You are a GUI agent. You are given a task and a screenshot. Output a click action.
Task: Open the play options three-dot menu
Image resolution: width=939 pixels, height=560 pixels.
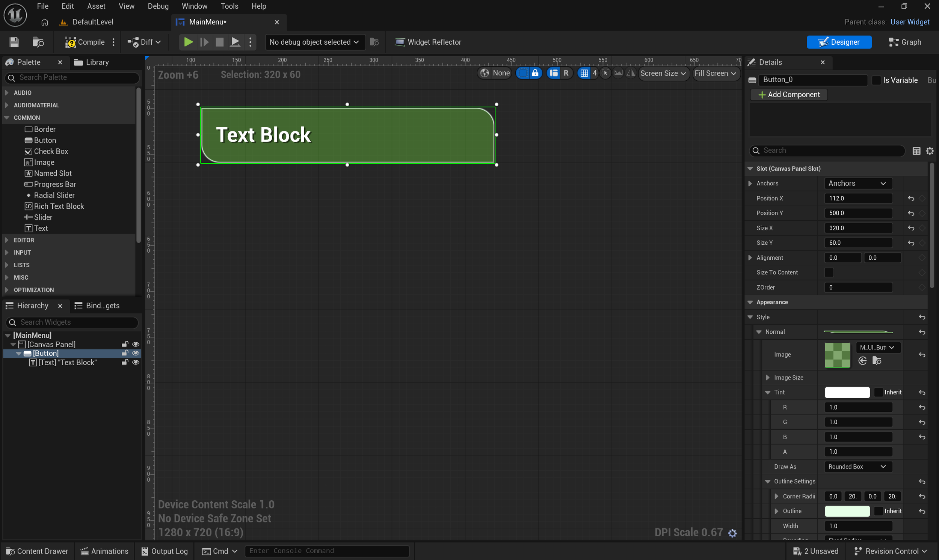point(250,42)
